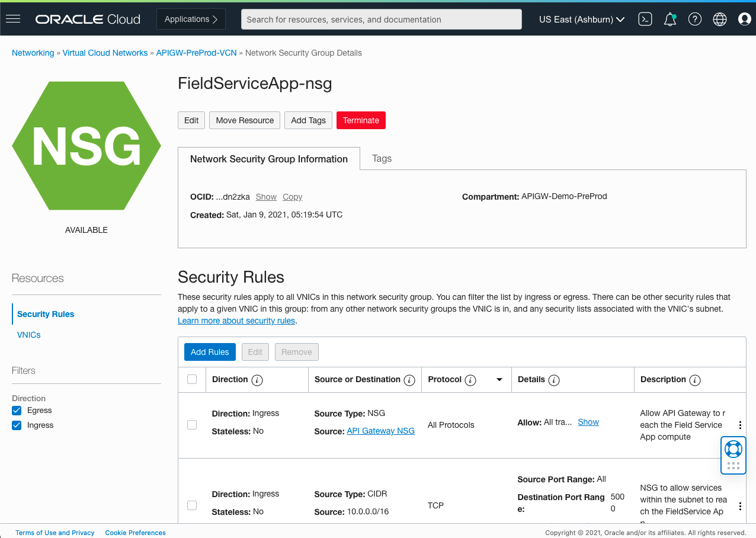Open the Learn more about security rules link
This screenshot has width=756, height=538.
pos(236,321)
